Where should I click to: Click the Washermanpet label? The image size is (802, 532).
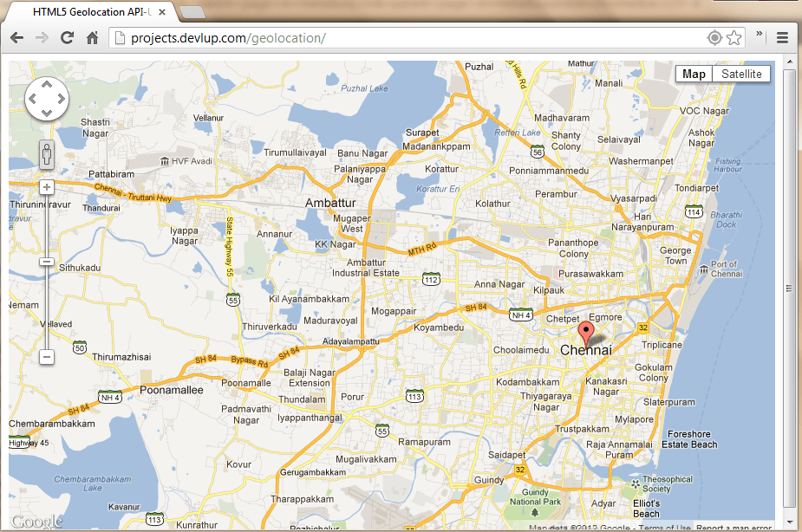tap(641, 161)
